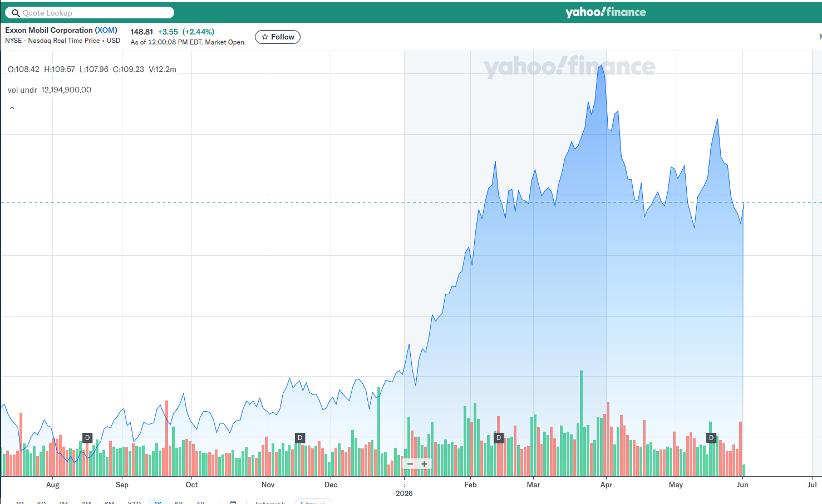
Task: Select the volume value V:12.2m
Action: click(x=163, y=70)
